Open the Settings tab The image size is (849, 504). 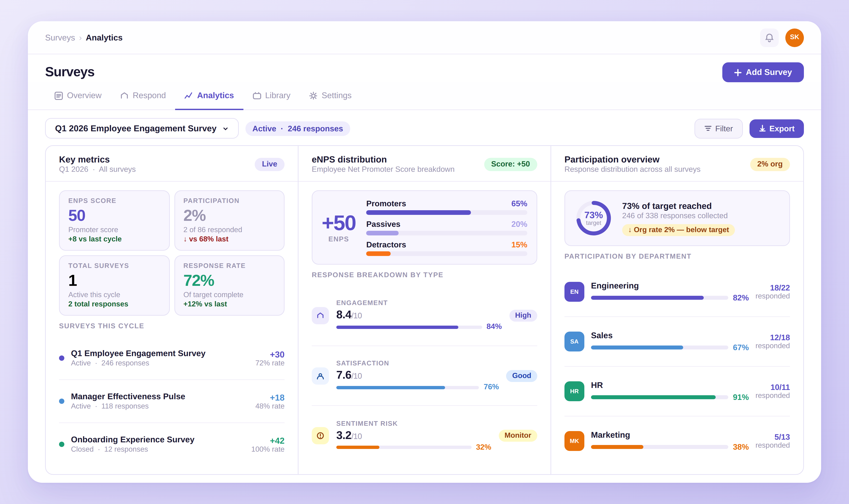tap(330, 95)
